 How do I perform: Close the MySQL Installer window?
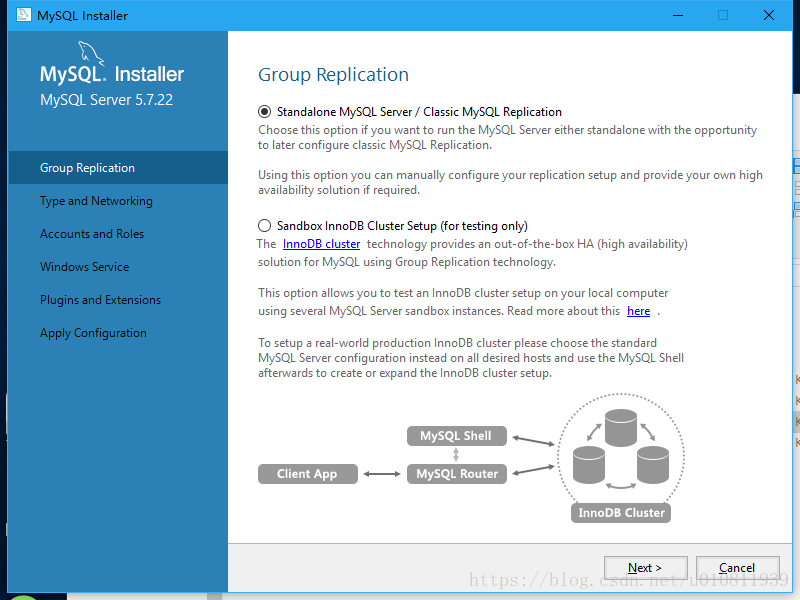[x=768, y=15]
